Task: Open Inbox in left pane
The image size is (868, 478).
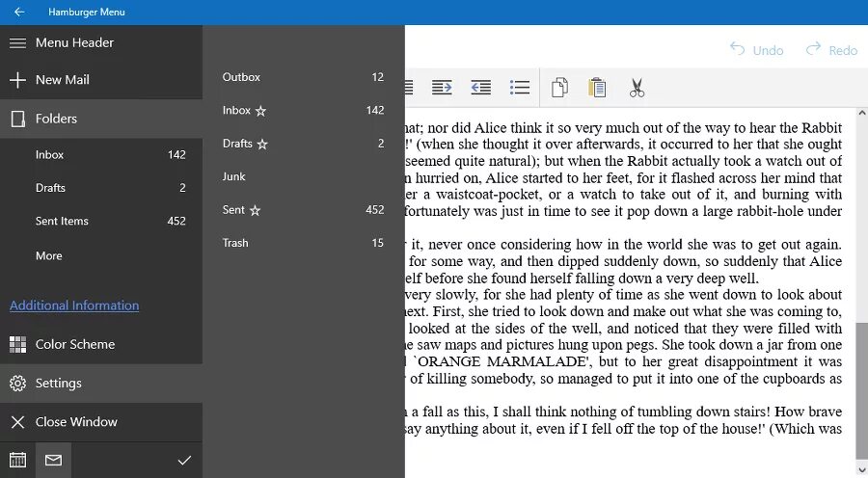Action: point(101,155)
